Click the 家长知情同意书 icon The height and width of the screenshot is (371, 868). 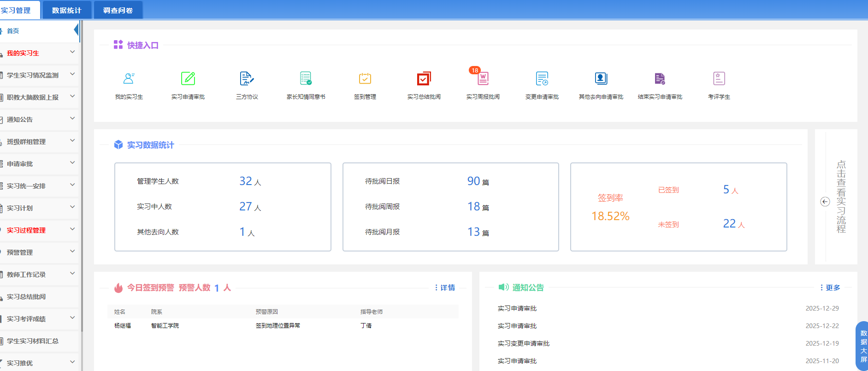306,79
